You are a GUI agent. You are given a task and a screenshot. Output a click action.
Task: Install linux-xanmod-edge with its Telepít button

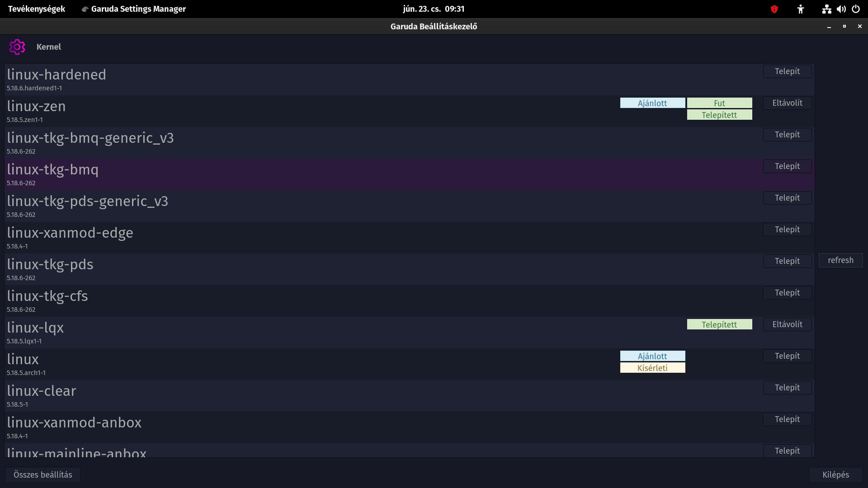pos(787,230)
